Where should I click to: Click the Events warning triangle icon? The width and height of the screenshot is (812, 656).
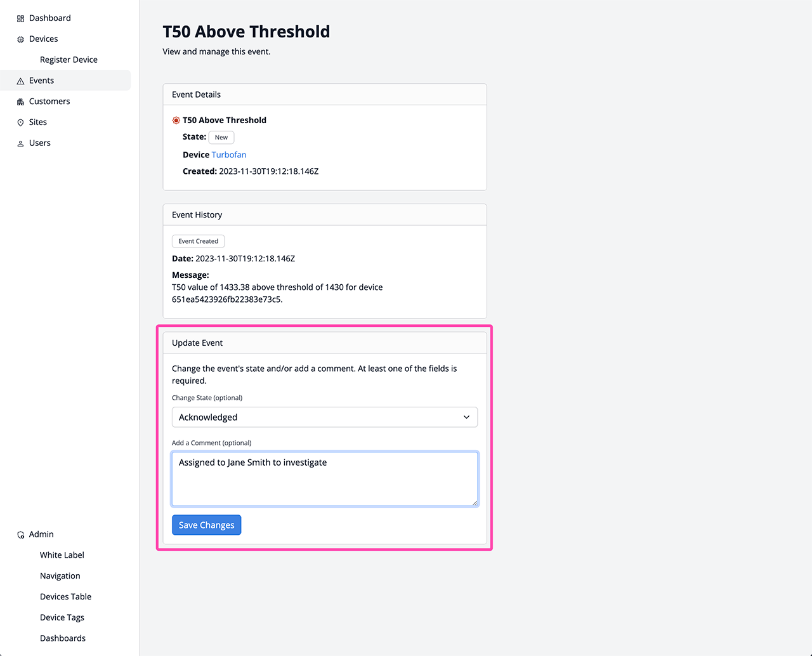point(20,81)
